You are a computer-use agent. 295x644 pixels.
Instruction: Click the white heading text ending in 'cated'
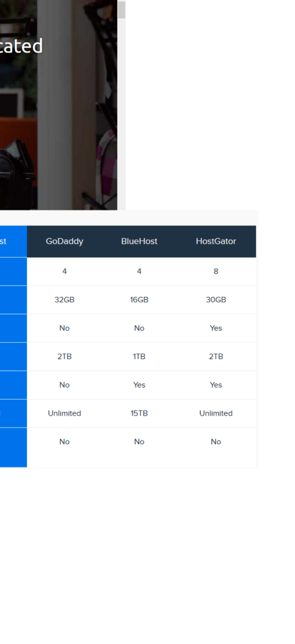tap(21, 45)
